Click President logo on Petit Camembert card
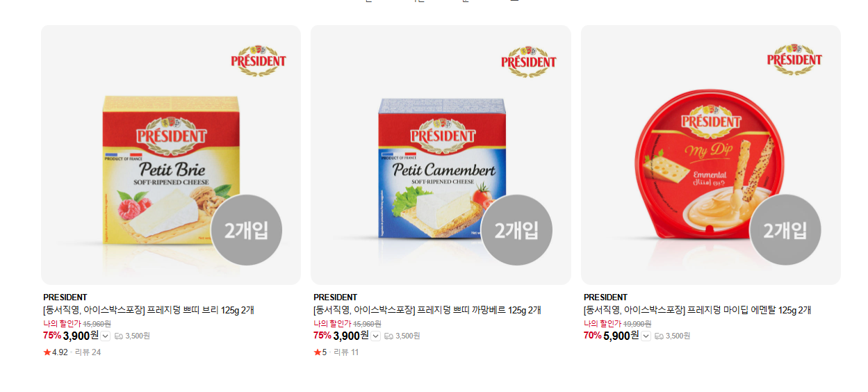 (529, 60)
